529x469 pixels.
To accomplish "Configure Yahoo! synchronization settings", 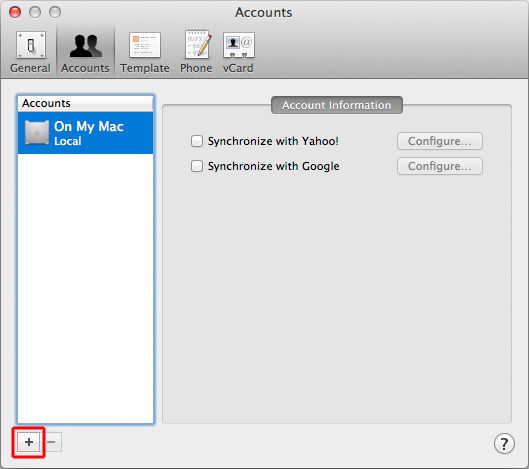I will click(x=440, y=141).
